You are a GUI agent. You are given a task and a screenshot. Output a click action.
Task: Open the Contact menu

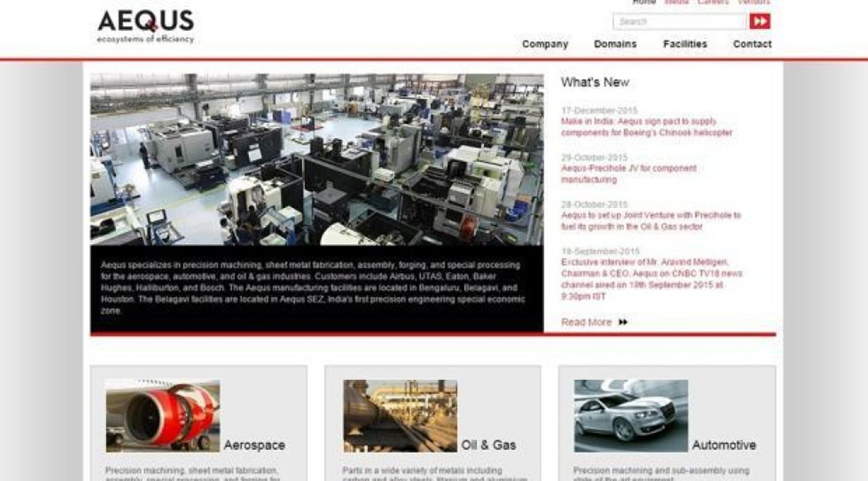click(x=752, y=44)
